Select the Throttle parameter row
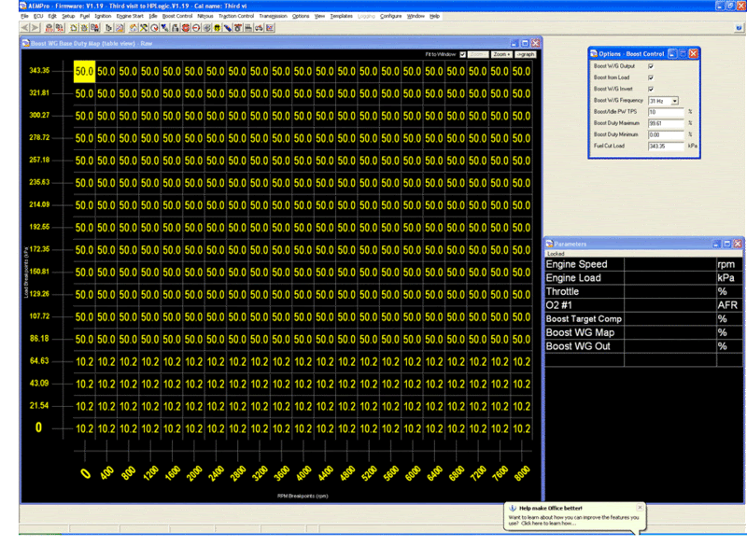 [643, 291]
